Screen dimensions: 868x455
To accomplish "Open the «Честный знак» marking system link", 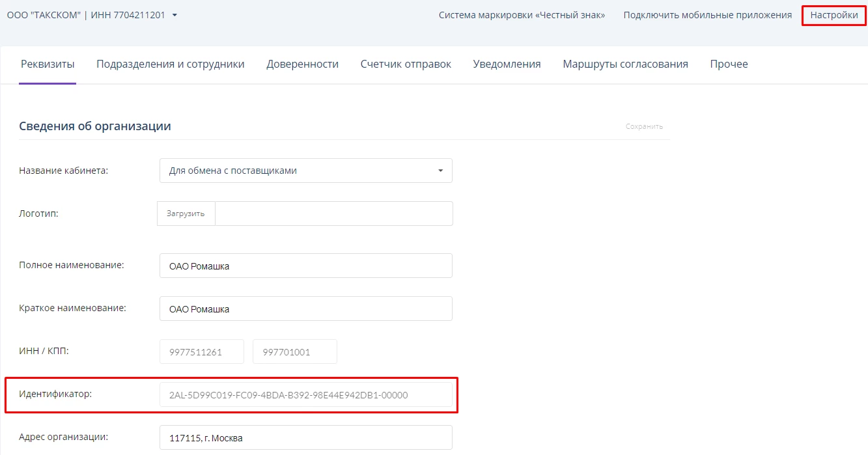I will pos(522,15).
